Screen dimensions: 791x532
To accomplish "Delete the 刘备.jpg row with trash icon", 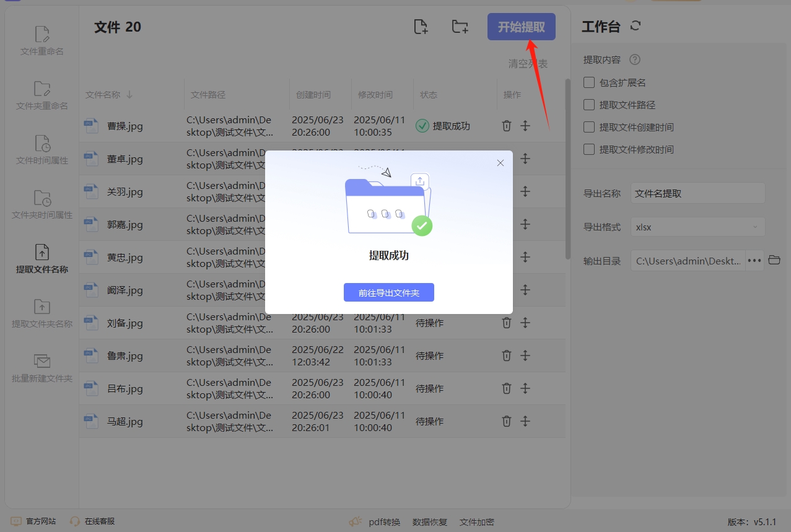I will click(x=507, y=323).
